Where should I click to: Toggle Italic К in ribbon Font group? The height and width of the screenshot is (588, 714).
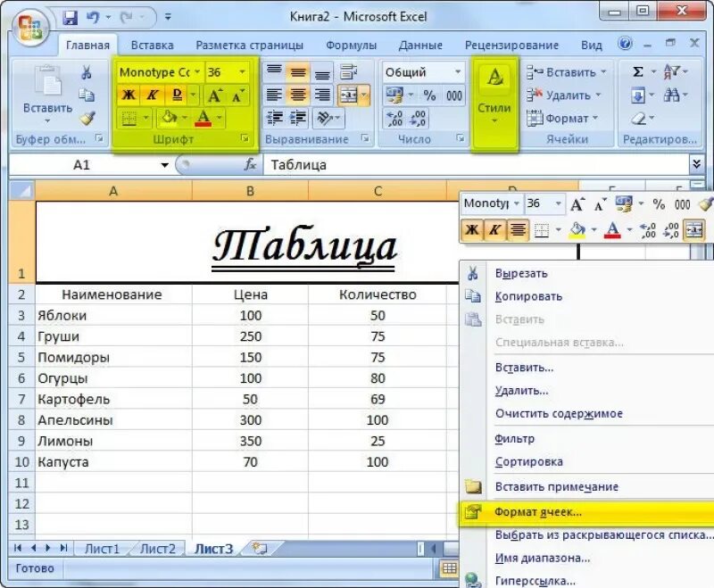(x=152, y=95)
